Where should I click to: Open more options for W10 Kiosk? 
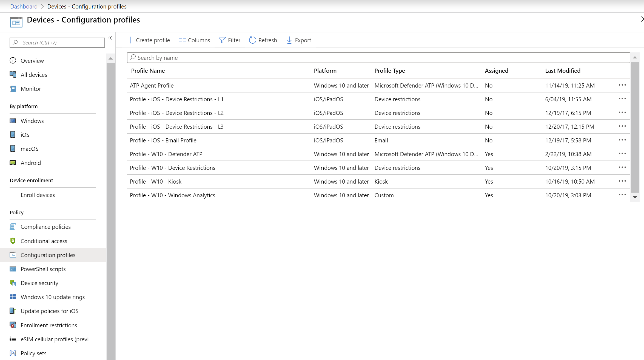[622, 181]
